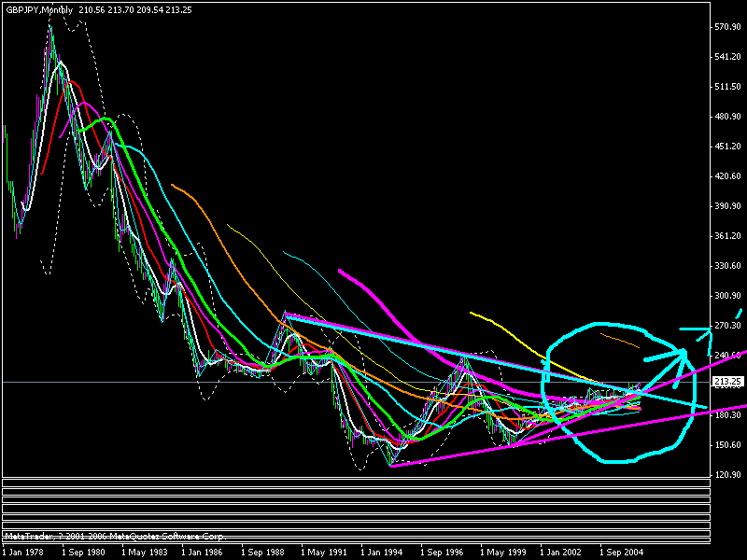Select the 1 Sep 2004 date label

click(x=622, y=552)
